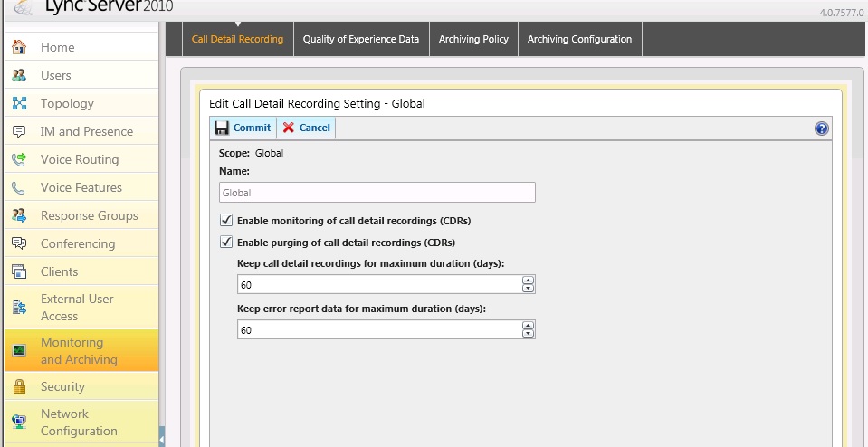Click the Scope Global value text
Screen dimensions: 868x447
269,153
